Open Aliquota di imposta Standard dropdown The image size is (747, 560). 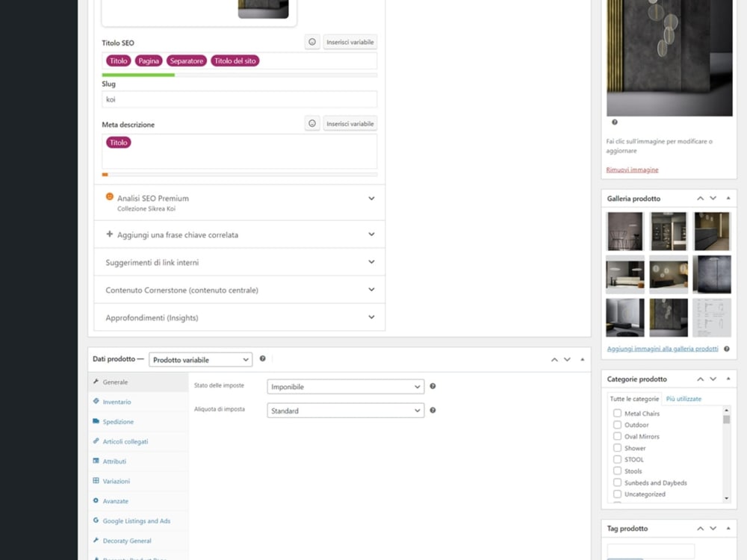pyautogui.click(x=345, y=411)
